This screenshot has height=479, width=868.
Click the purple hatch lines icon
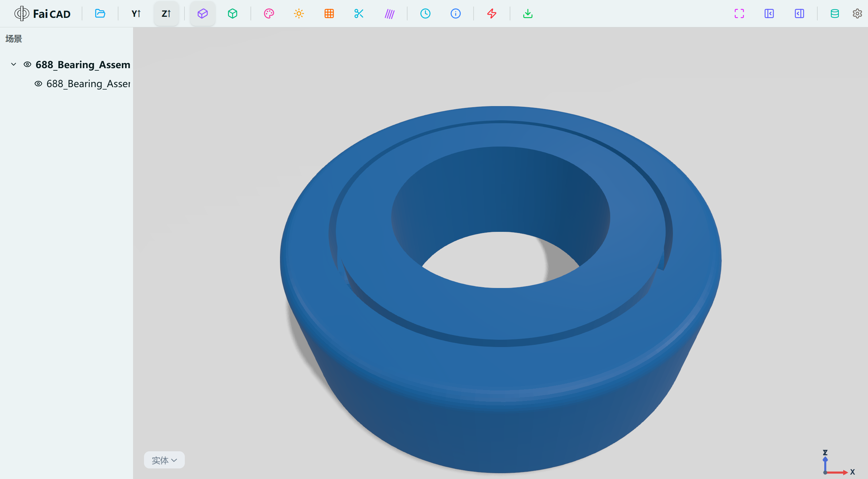389,13
